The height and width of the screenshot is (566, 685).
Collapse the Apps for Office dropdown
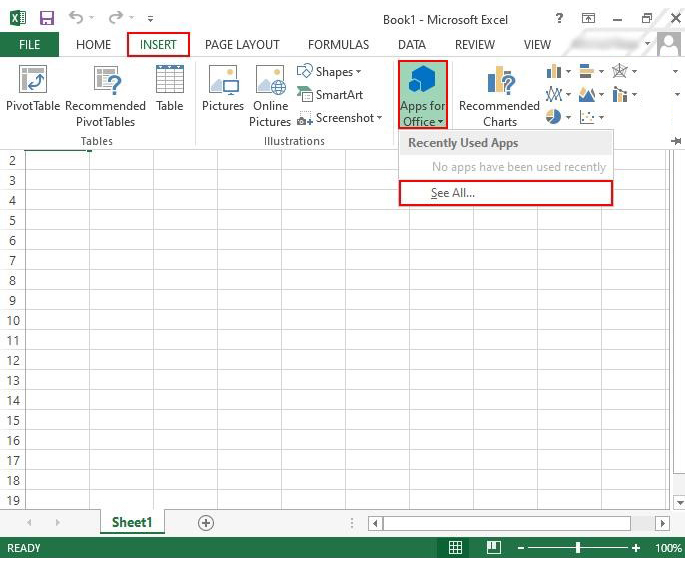422,96
